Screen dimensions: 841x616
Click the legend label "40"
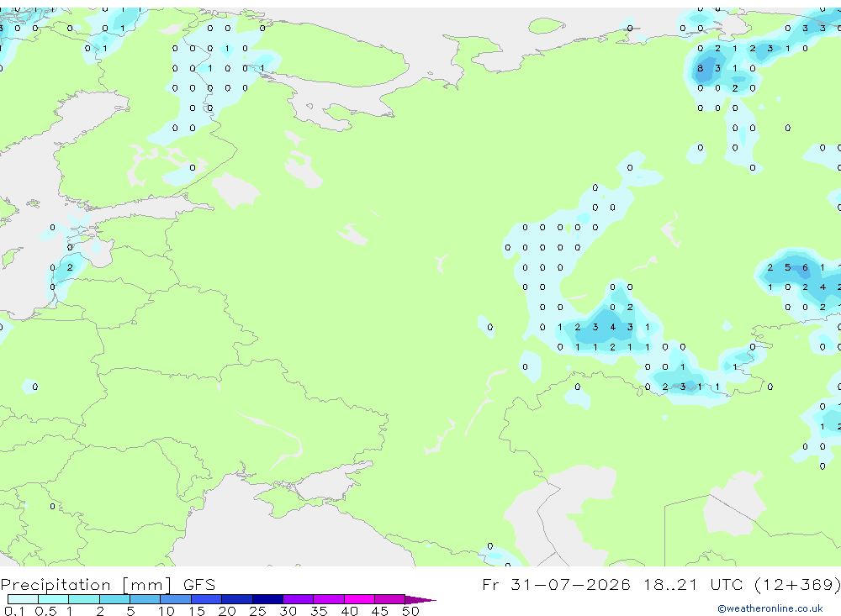(349, 611)
